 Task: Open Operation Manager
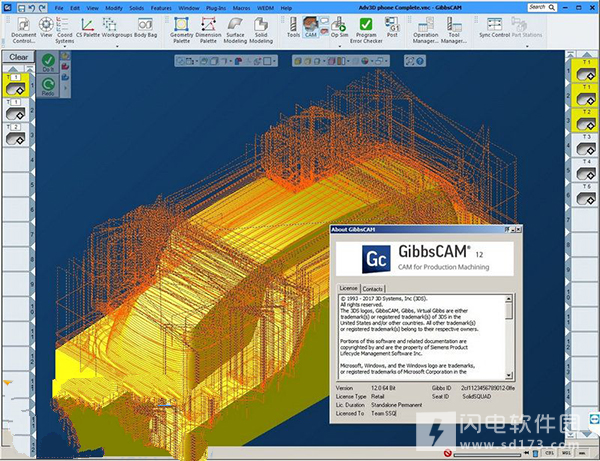(426, 30)
